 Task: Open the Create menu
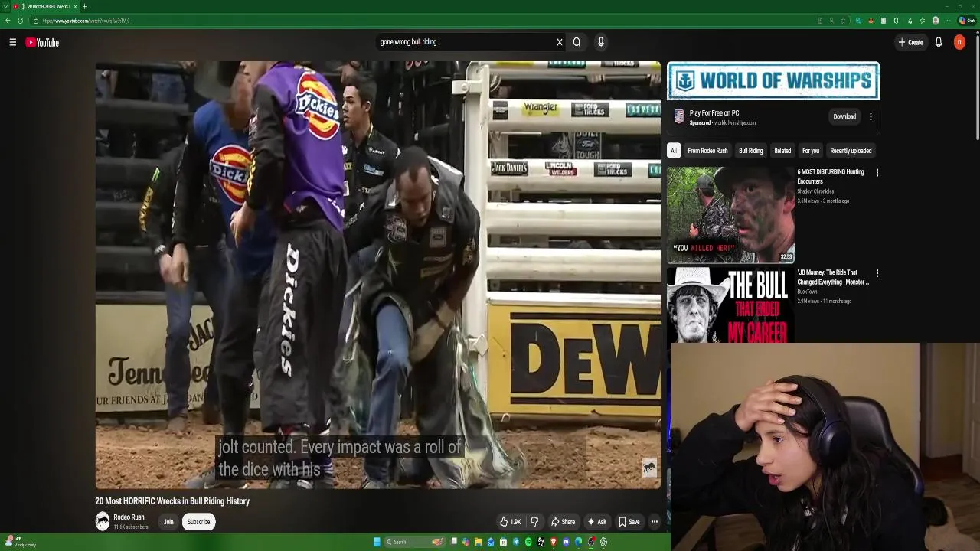point(910,42)
